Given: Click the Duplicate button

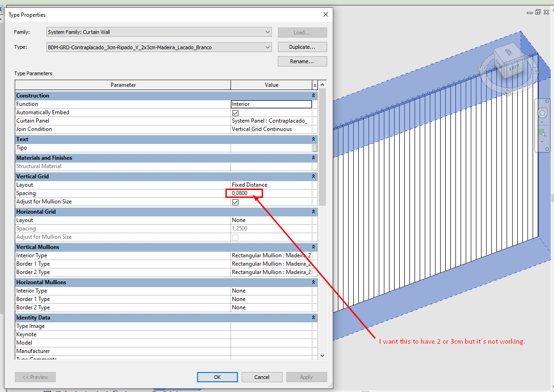Looking at the screenshot, I should click(x=302, y=47).
